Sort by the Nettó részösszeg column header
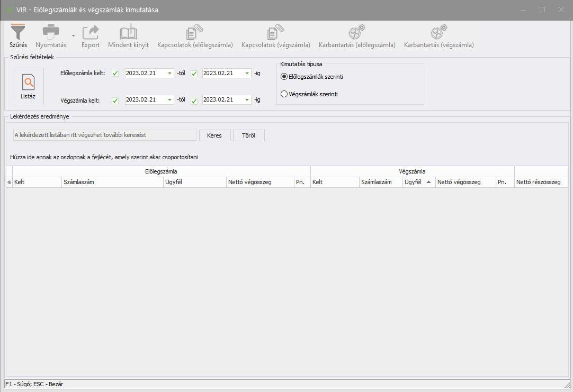 click(540, 182)
